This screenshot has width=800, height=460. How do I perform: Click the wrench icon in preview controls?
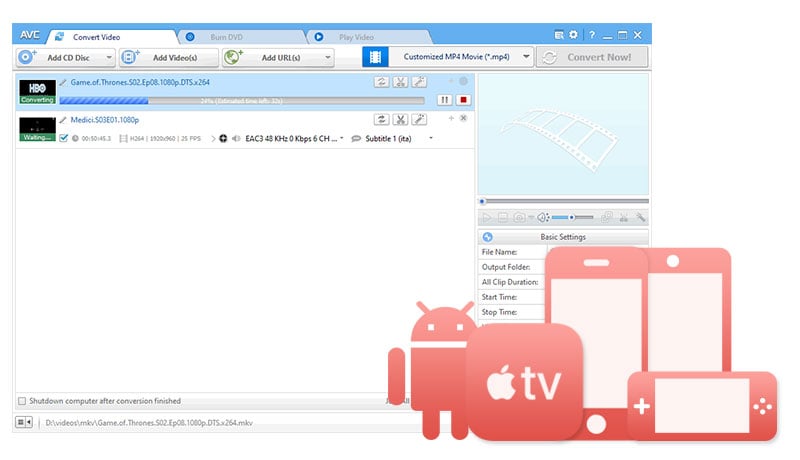(641, 218)
